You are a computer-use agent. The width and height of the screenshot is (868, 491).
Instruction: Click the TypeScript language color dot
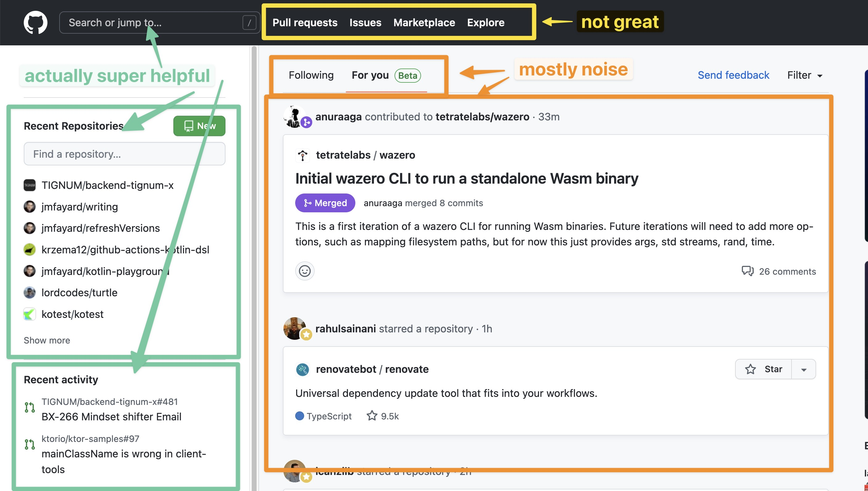coord(300,416)
